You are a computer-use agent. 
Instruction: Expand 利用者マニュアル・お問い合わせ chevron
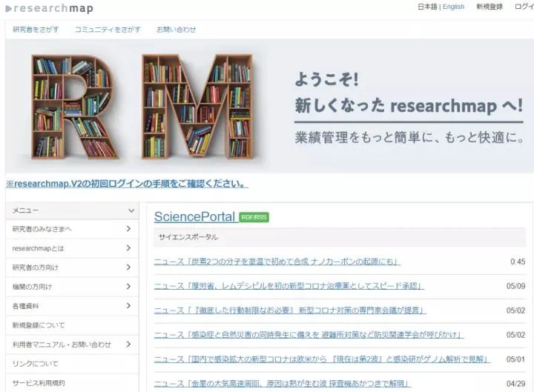click(128, 345)
